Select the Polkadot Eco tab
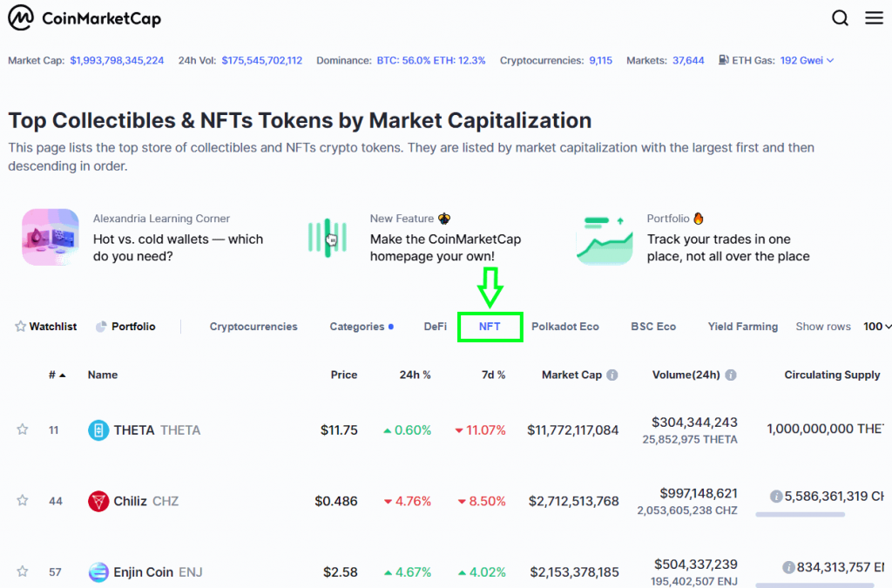Viewport: 892px width, 588px height. pos(564,326)
